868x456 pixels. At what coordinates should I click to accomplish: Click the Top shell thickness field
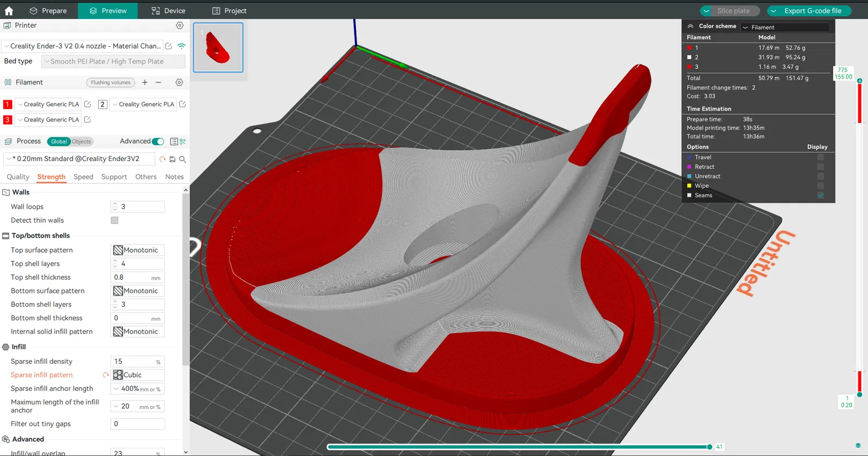click(x=138, y=277)
